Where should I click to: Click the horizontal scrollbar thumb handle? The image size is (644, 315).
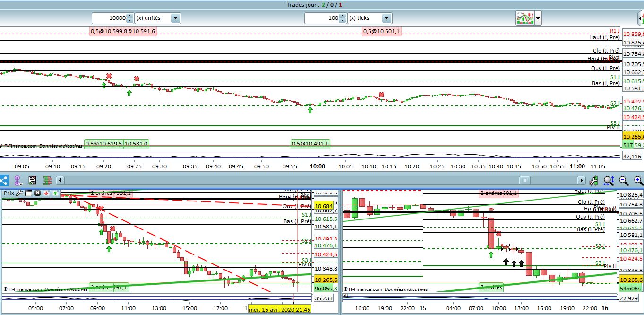tap(524, 180)
